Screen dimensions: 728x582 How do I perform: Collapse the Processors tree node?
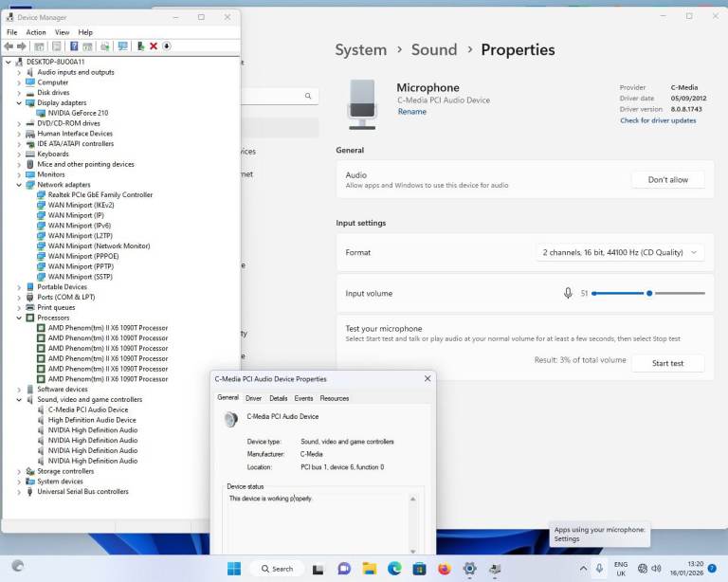point(19,318)
